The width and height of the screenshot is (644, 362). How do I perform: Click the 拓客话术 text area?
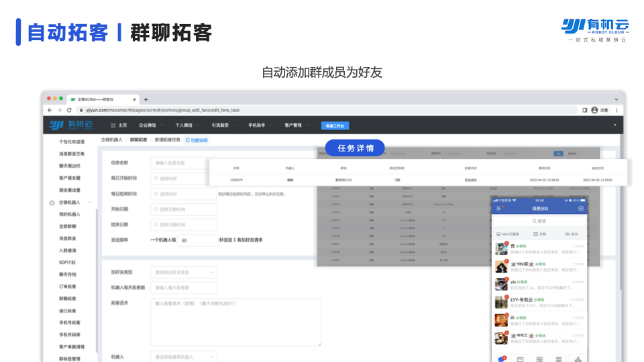(x=236, y=322)
